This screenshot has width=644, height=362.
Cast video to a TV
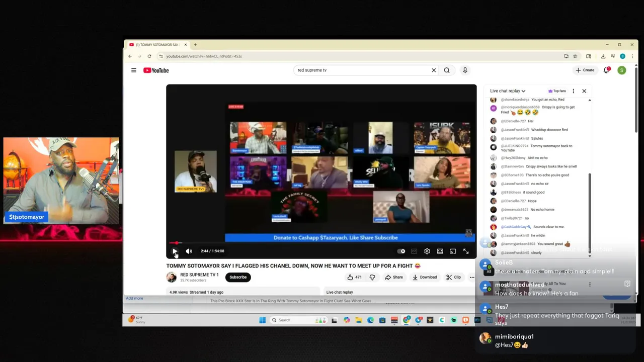[453, 251]
